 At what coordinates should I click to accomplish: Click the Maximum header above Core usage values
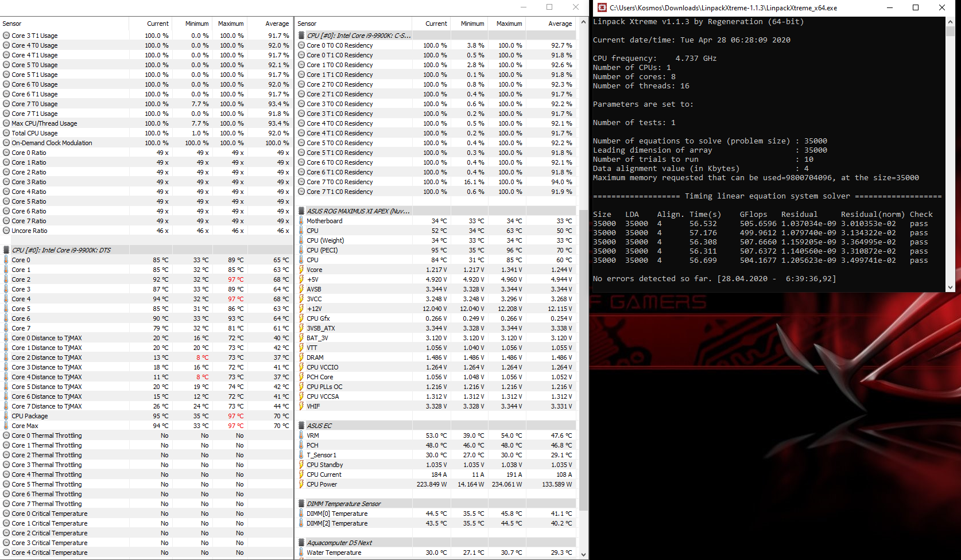(231, 24)
